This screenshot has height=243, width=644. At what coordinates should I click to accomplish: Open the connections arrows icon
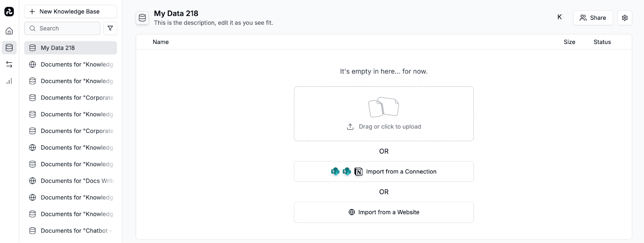(x=9, y=64)
